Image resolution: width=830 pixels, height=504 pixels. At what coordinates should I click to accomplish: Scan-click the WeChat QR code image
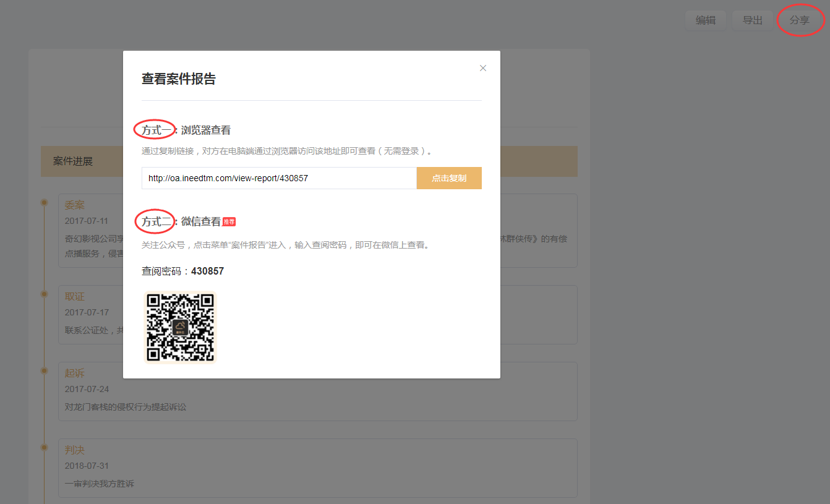tap(180, 327)
